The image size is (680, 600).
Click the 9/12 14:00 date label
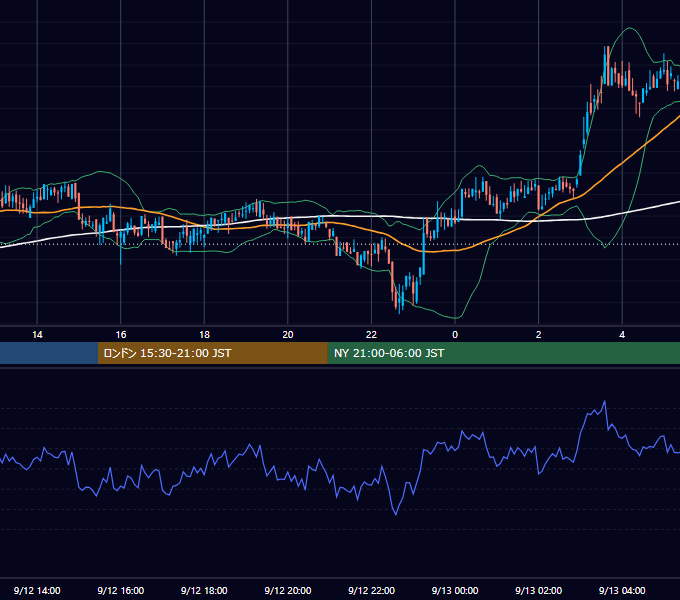pos(37,590)
